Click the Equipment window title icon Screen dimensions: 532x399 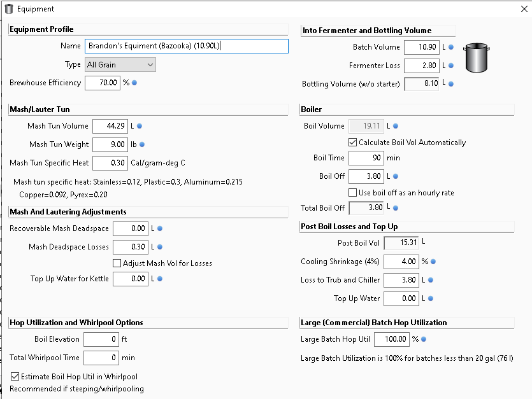[x=9, y=9]
